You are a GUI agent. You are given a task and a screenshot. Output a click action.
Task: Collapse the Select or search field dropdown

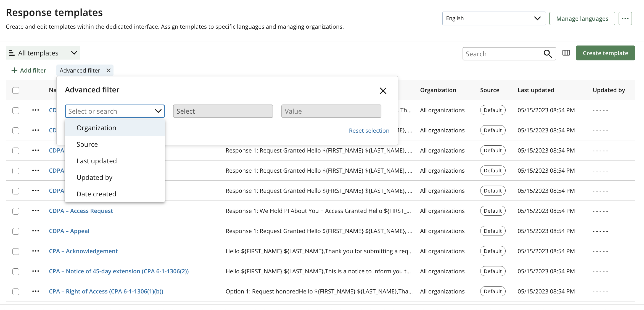158,111
